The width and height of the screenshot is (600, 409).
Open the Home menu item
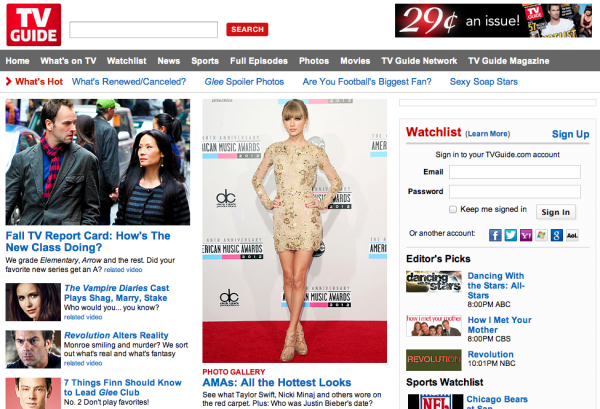(17, 61)
